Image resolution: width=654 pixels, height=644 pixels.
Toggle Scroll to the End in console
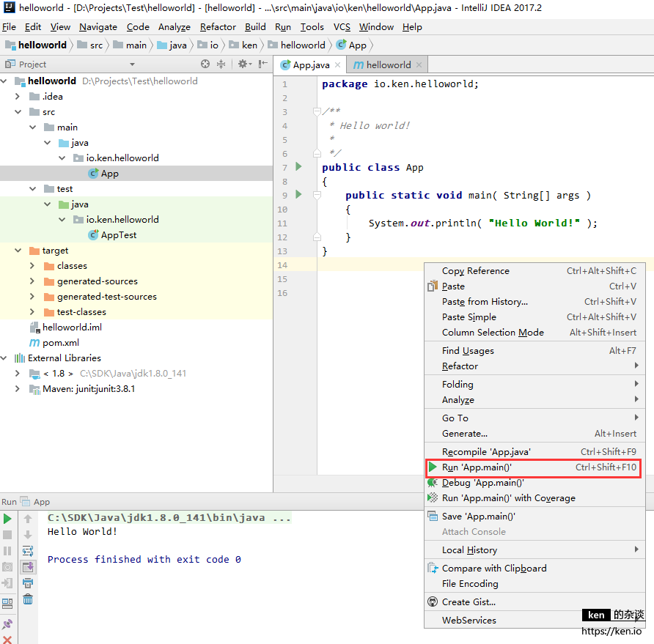pos(28,567)
